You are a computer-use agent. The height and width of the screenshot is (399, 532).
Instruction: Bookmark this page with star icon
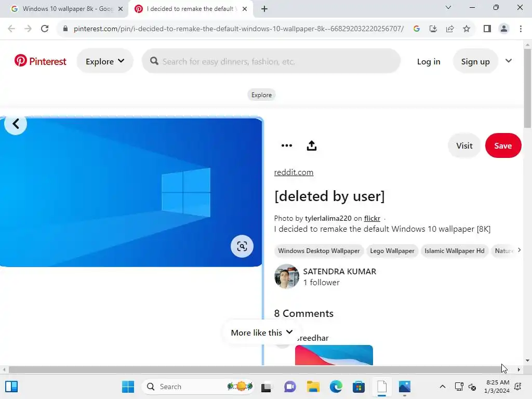(467, 29)
